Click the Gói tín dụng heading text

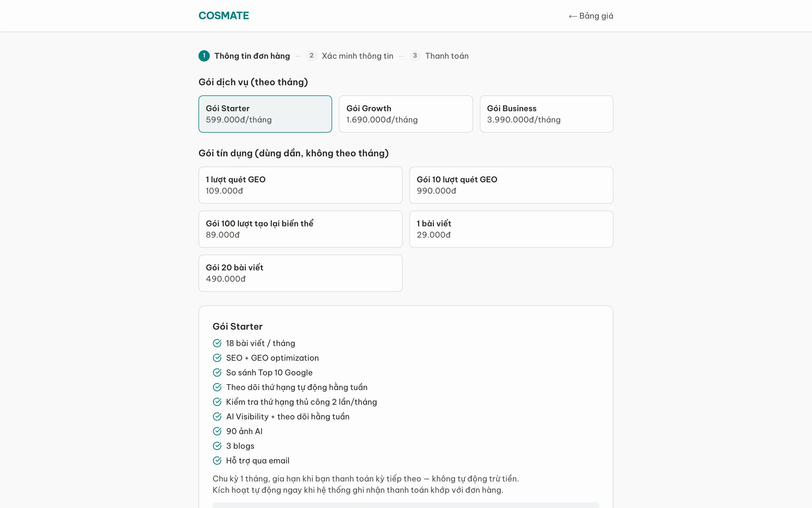click(294, 153)
